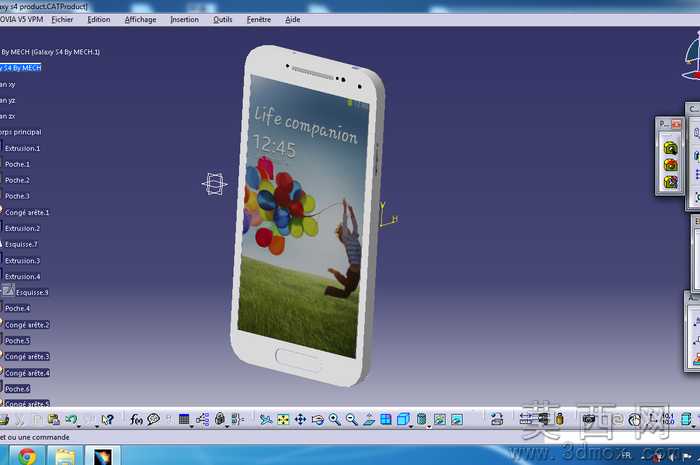Expand the view cube dropdown arrow

coord(411,427)
